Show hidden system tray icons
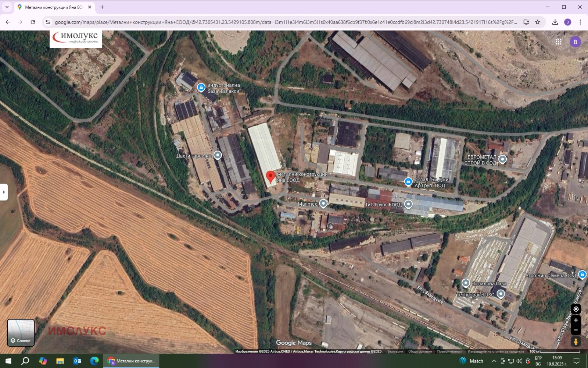 [494, 361]
